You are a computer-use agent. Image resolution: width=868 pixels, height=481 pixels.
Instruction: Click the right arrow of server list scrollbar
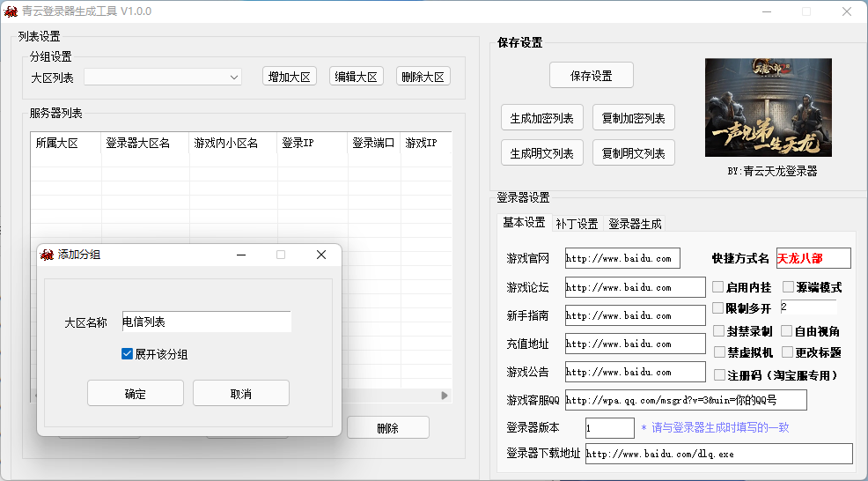click(445, 396)
